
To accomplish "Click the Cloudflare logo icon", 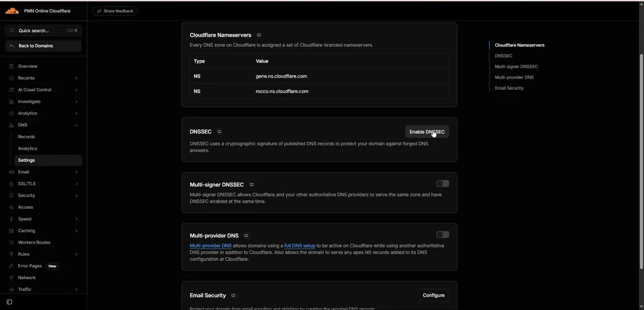I will 12,11.
